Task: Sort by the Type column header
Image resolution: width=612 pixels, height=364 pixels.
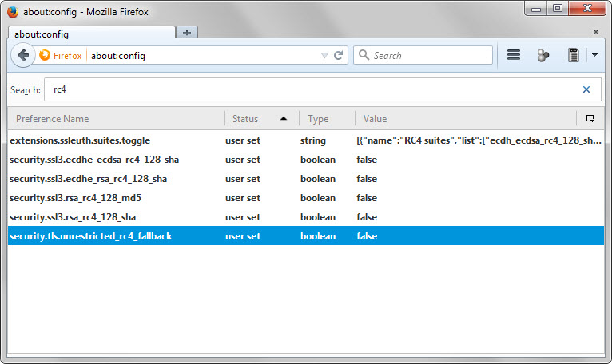Action: click(x=327, y=119)
